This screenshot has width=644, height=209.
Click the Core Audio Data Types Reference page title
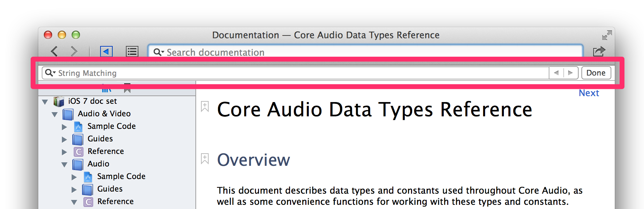pyautogui.click(x=375, y=110)
